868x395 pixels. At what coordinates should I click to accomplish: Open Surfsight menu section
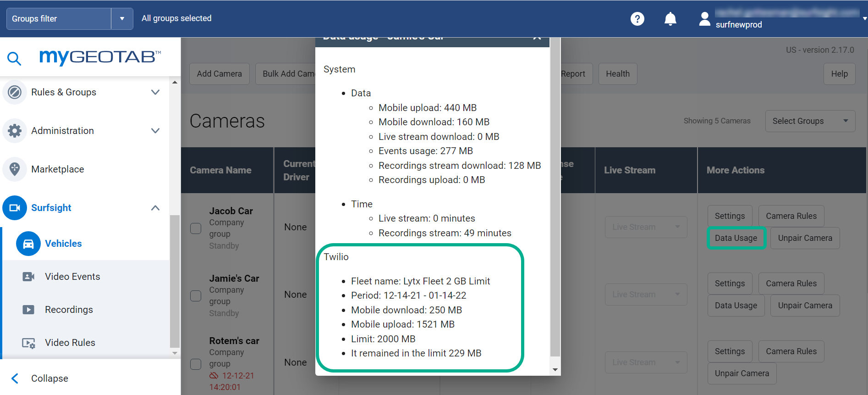pos(51,208)
